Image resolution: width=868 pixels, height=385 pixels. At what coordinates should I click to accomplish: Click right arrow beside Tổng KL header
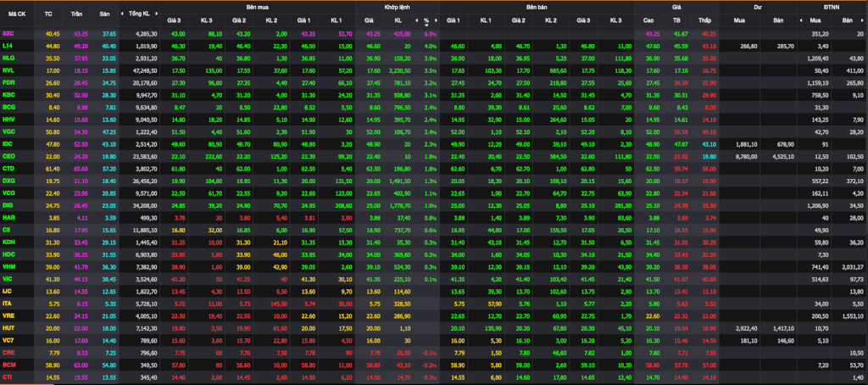(155, 14)
